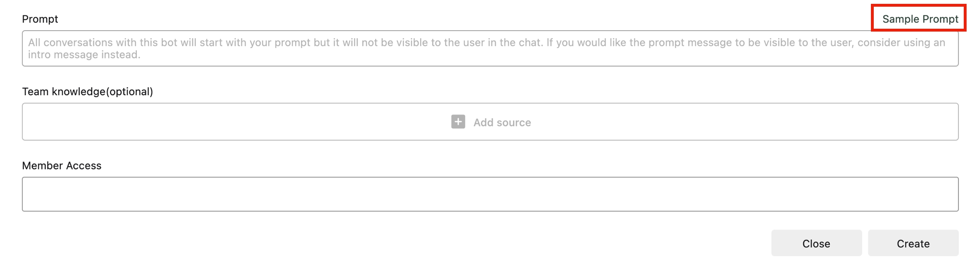Click the plus icon beside Add source
Image resolution: width=980 pixels, height=266 pixels.
458,122
